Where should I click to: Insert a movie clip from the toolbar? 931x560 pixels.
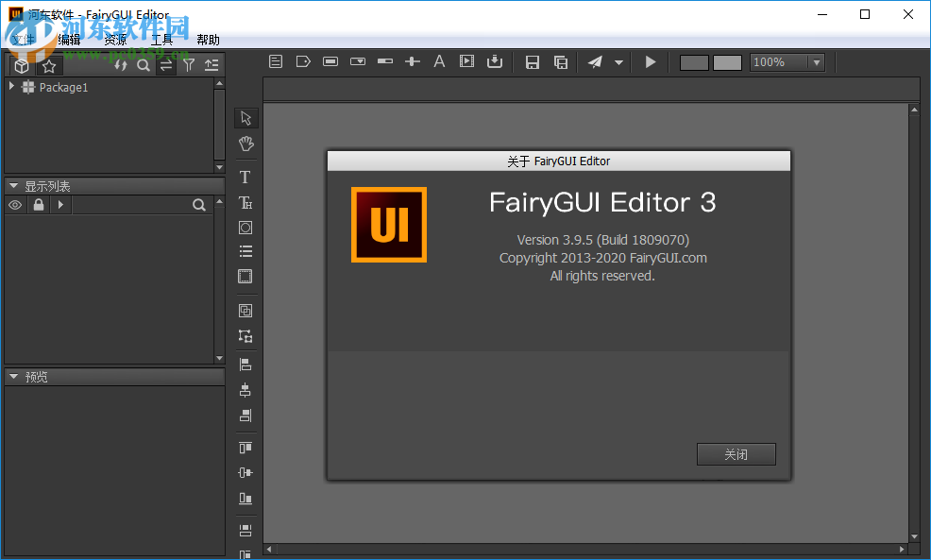[466, 60]
